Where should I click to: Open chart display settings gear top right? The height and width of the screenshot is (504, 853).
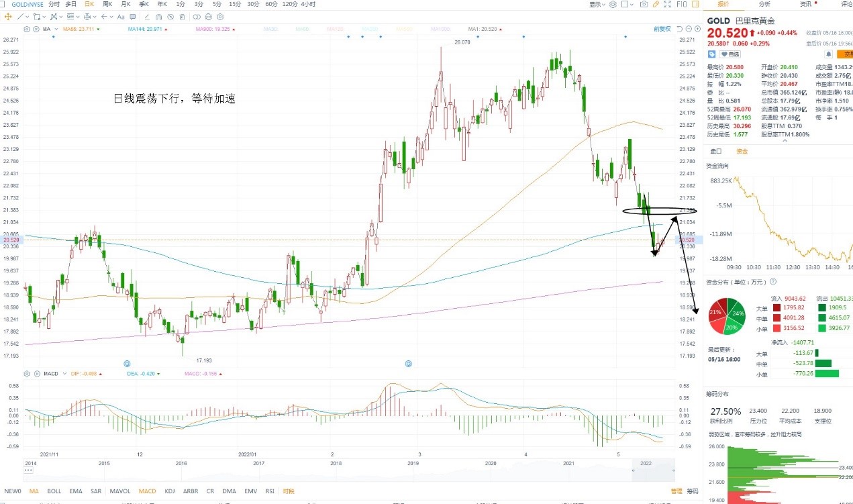[613, 4]
